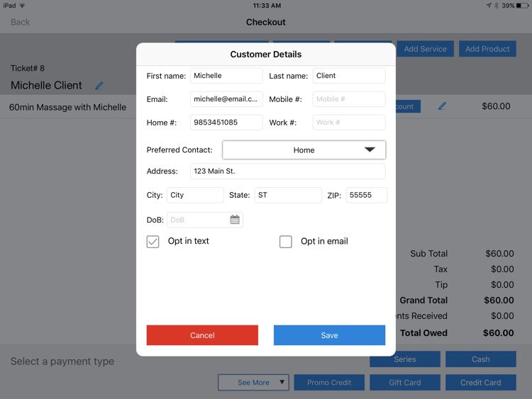
Task: Click the Add Service button
Action: (425, 49)
